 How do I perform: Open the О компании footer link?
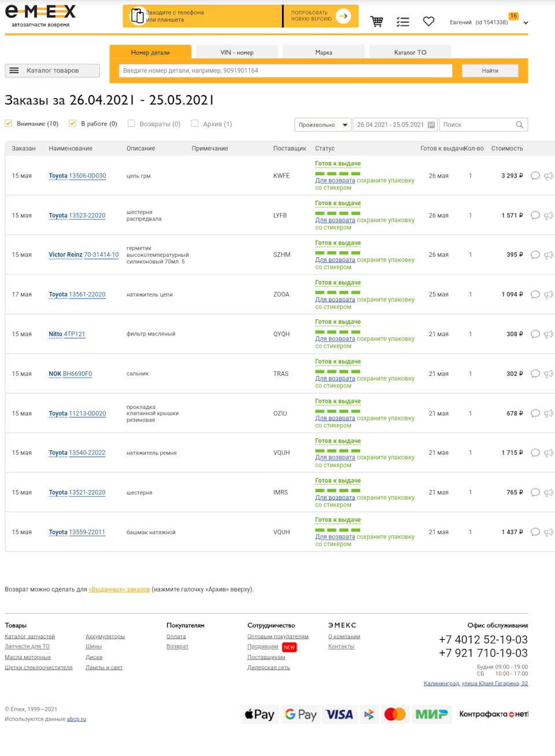345,636
